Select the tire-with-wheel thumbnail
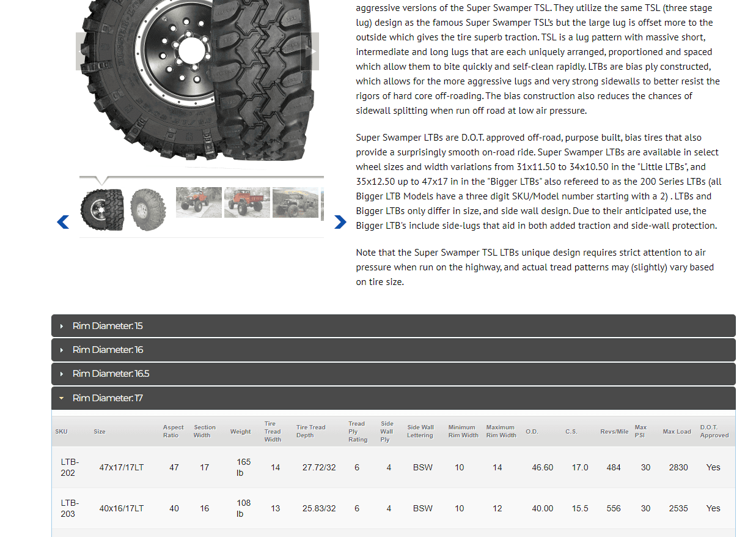This screenshot has height=537, width=756. pos(102,209)
